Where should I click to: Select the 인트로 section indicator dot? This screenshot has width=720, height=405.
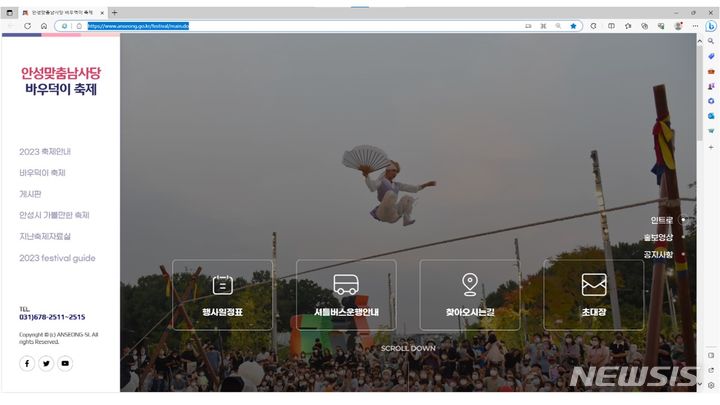[x=683, y=220]
